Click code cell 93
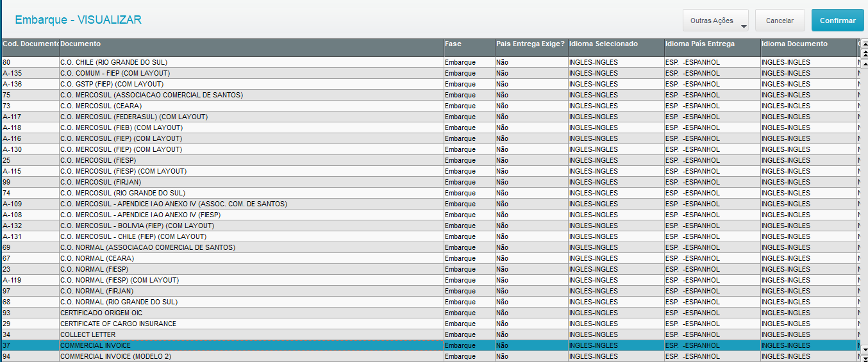The width and height of the screenshot is (868, 362). tap(30, 313)
